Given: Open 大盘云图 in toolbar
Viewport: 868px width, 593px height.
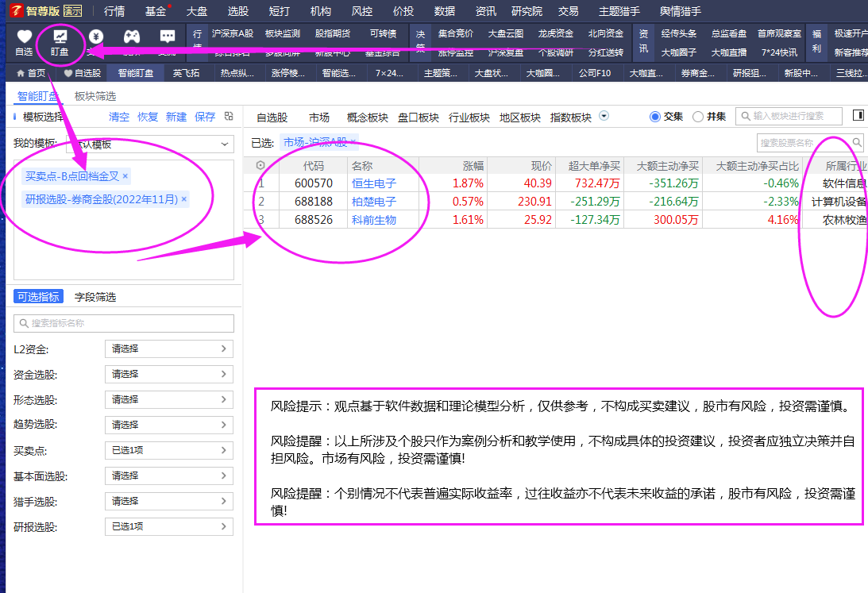Looking at the screenshot, I should click(505, 33).
